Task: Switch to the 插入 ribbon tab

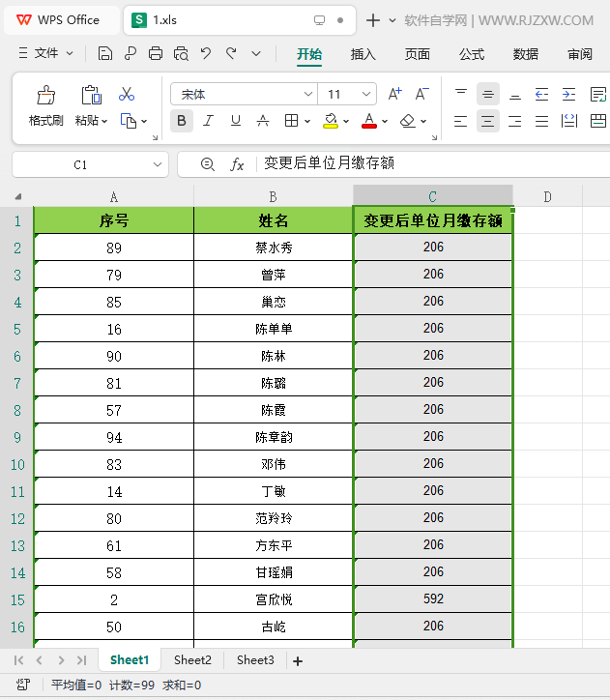Action: (x=363, y=54)
